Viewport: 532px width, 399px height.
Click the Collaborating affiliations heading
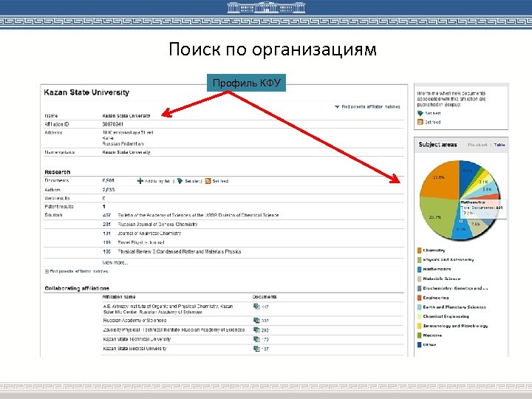pyautogui.click(x=77, y=288)
